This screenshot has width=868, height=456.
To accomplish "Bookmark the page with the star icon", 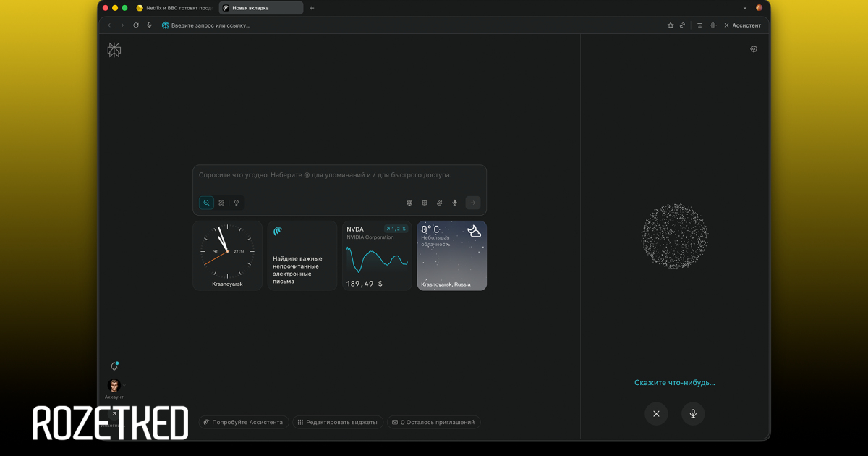I will point(671,25).
